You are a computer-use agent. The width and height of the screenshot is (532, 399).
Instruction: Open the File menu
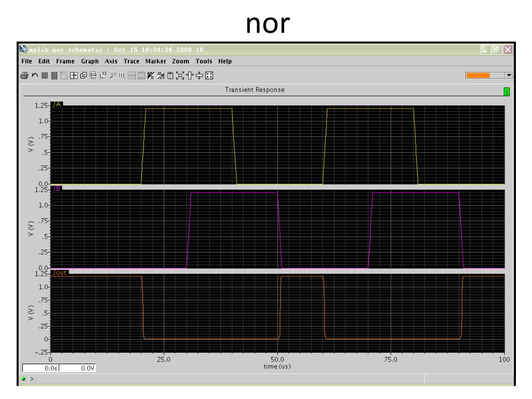coord(26,61)
